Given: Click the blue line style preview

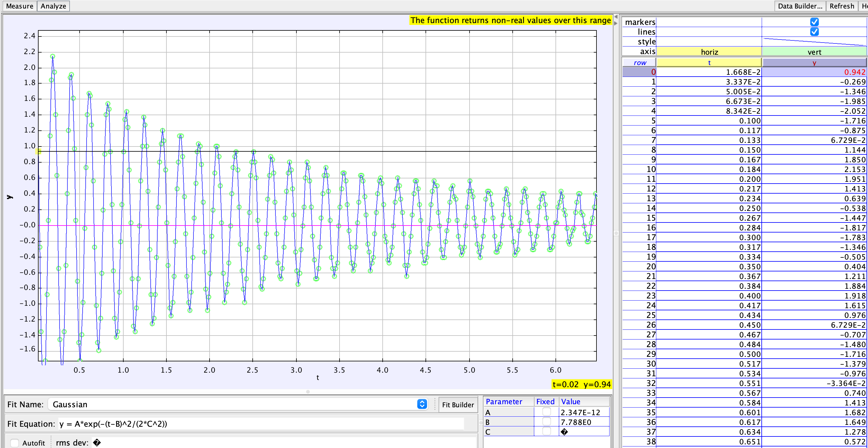Looking at the screenshot, I should (814, 42).
